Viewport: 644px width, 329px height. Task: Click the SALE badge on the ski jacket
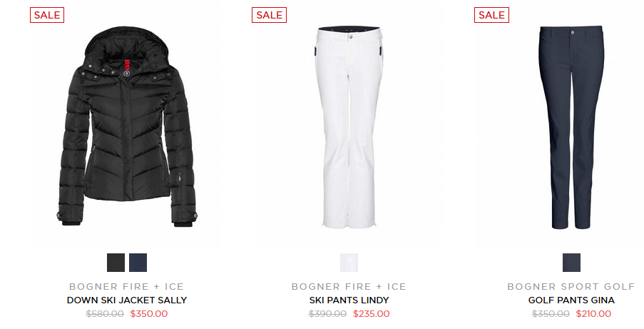point(47,15)
